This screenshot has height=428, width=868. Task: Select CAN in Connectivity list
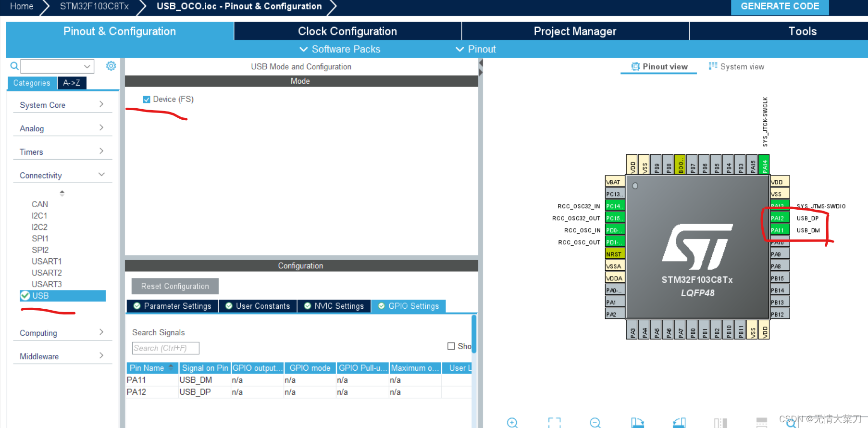click(40, 204)
